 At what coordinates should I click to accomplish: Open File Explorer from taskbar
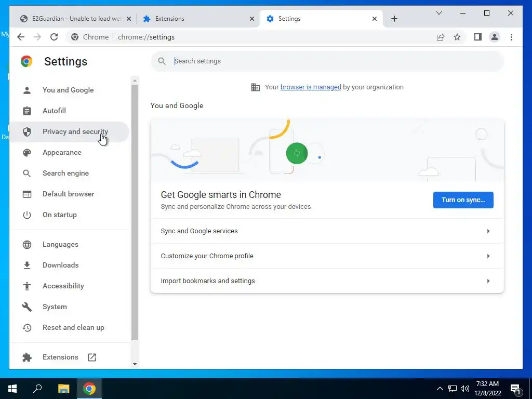point(63,389)
